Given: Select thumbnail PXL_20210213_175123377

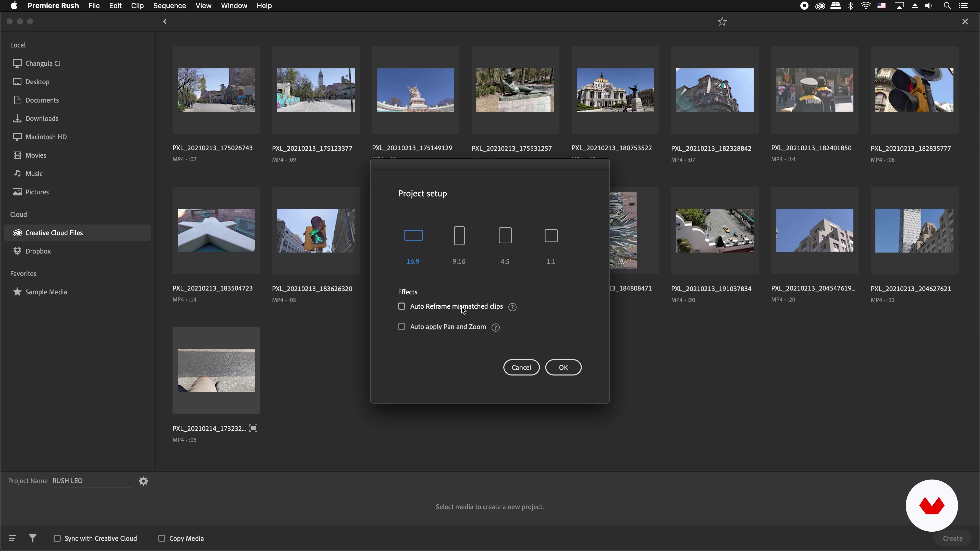Looking at the screenshot, I should pos(316,90).
